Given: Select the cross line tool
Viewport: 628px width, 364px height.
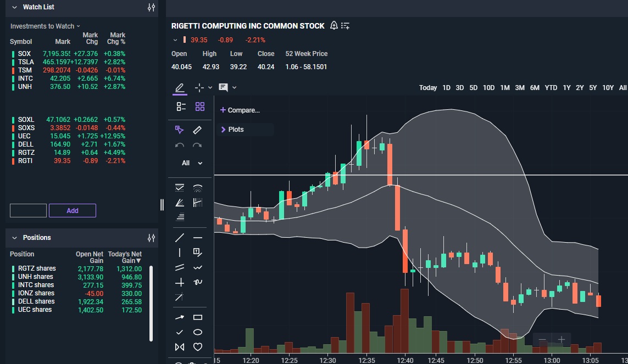Looking at the screenshot, I should pos(180,282).
